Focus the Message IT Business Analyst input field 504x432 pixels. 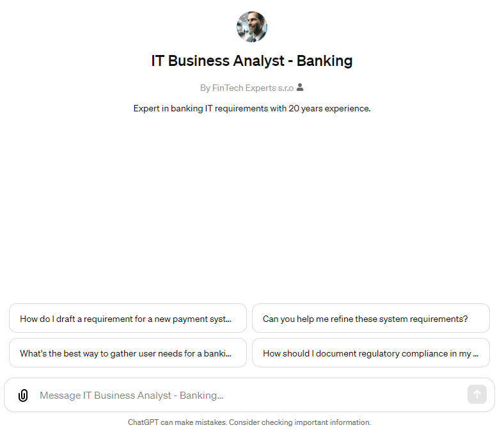[x=249, y=395]
